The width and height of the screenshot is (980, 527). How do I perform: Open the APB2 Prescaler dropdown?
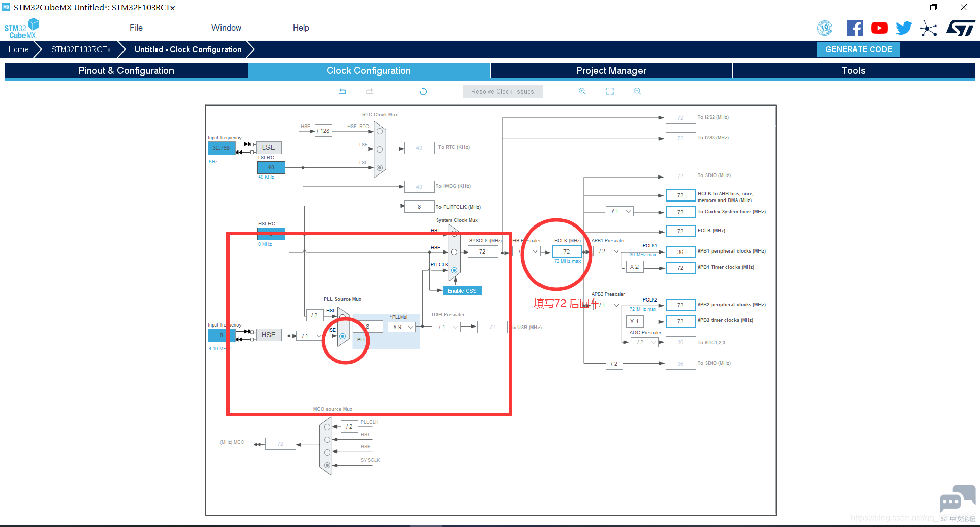point(608,305)
